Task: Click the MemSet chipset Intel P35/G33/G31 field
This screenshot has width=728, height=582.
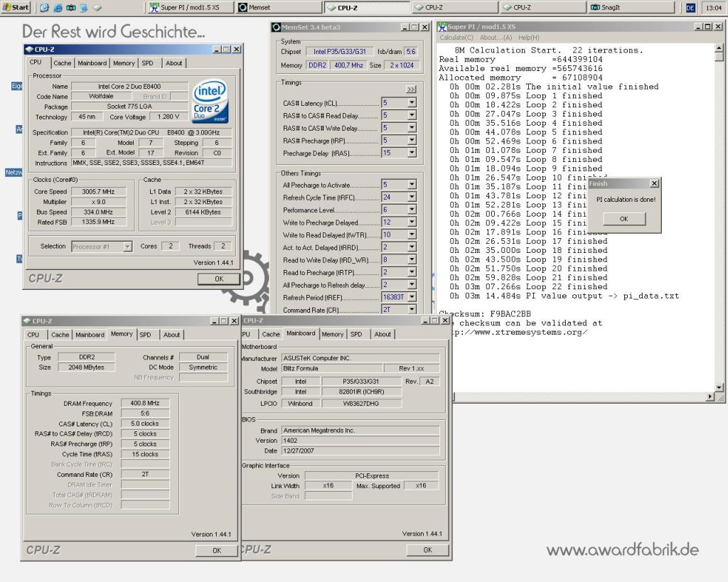Action: point(339,51)
